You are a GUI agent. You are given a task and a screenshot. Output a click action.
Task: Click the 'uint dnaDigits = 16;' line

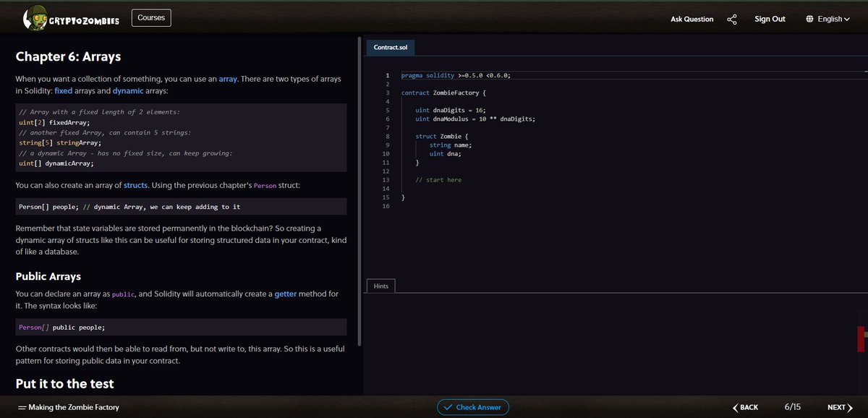click(x=450, y=110)
